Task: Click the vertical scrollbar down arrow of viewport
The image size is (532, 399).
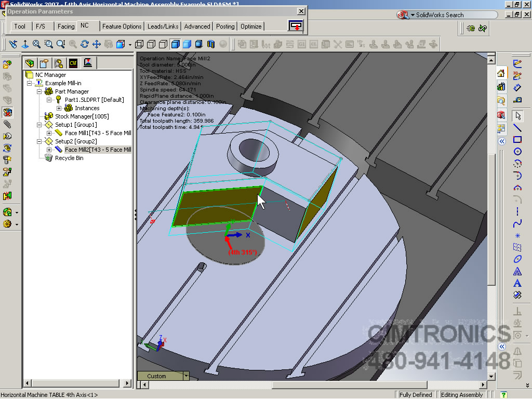Action: (491, 376)
